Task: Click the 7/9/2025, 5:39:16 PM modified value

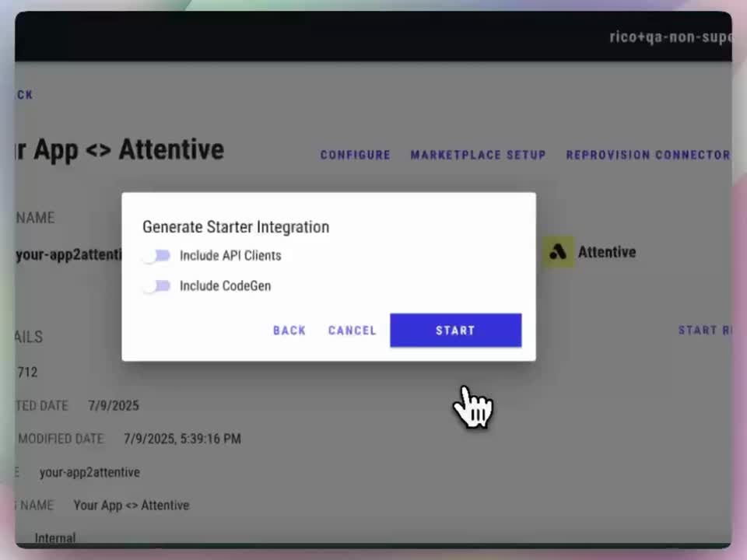Action: click(182, 439)
